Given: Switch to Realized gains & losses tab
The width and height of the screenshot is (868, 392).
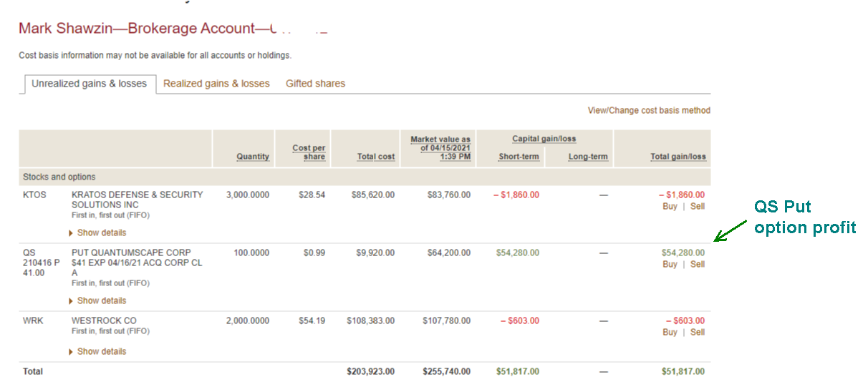Looking at the screenshot, I should click(x=216, y=84).
